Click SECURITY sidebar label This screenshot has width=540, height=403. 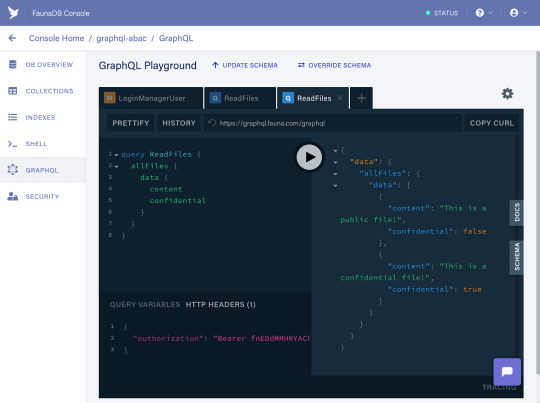point(42,196)
